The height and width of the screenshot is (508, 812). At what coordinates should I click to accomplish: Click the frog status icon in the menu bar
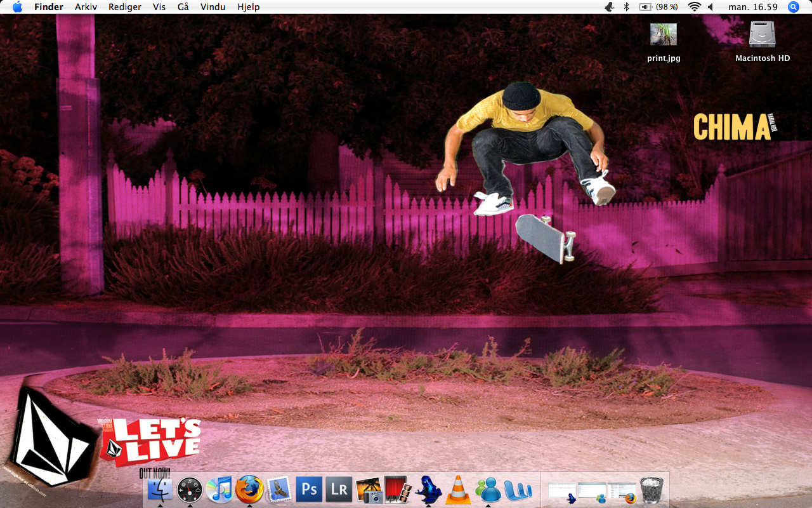[610, 7]
